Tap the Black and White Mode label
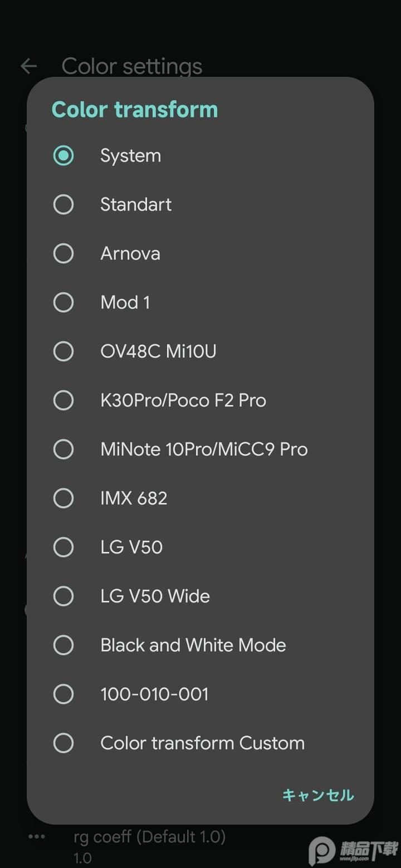The width and height of the screenshot is (401, 868). point(193,645)
